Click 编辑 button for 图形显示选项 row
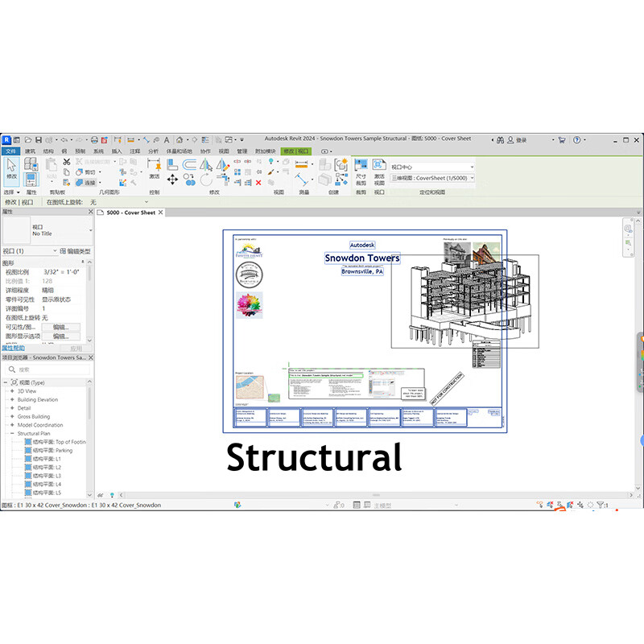 click(x=61, y=336)
